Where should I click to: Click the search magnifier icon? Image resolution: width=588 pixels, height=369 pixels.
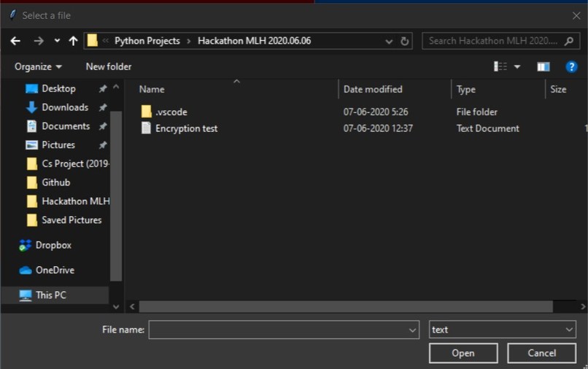(569, 41)
